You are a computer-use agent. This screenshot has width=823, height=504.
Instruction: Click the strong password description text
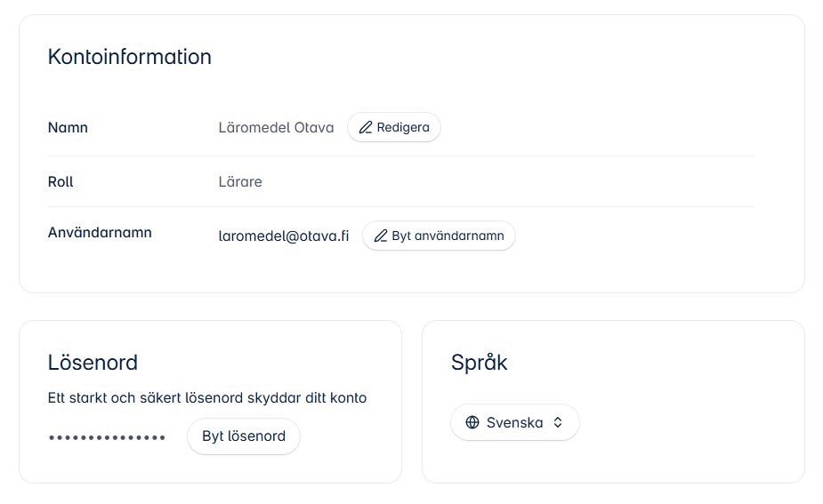coord(207,398)
